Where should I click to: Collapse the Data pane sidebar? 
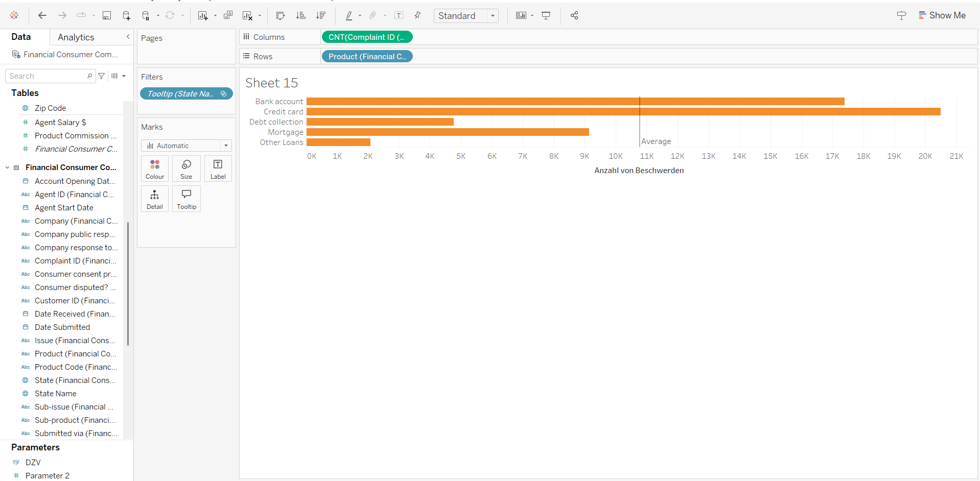(128, 37)
